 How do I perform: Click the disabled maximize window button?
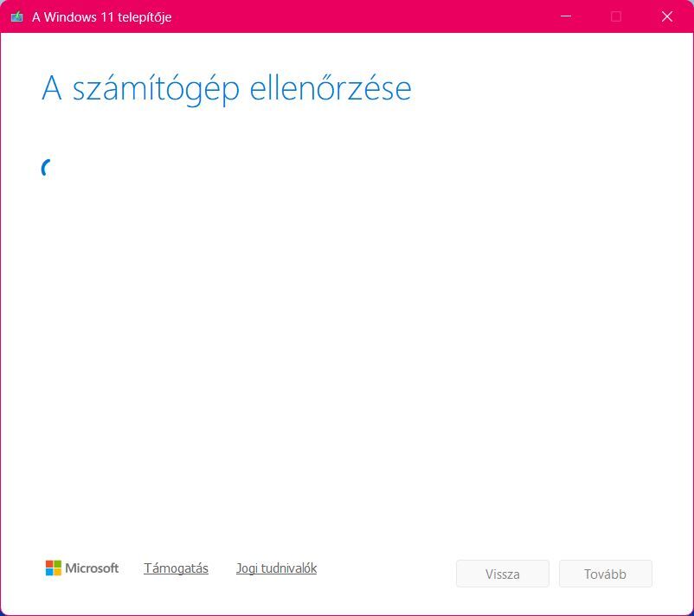615,16
